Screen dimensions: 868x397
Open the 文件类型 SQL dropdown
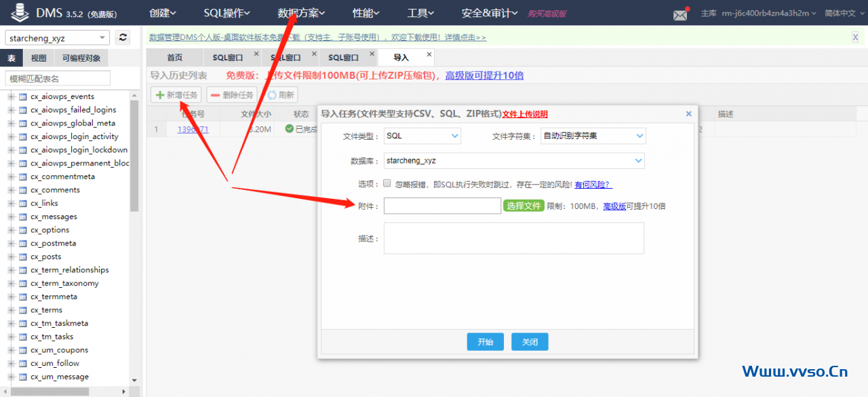422,136
